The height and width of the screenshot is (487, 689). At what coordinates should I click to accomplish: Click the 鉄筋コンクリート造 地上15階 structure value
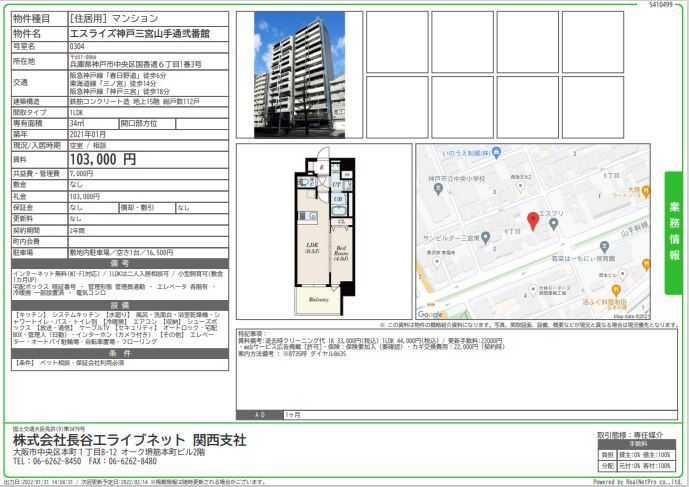[134, 102]
